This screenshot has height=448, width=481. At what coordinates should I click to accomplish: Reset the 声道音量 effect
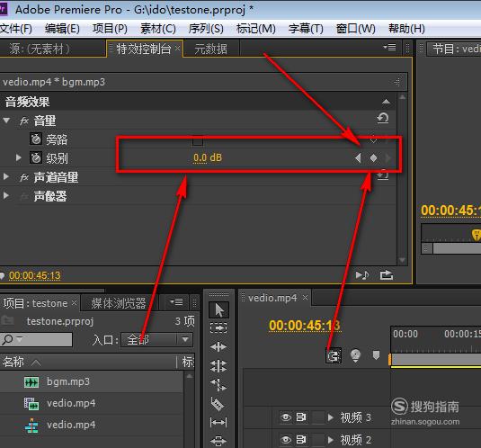click(382, 175)
